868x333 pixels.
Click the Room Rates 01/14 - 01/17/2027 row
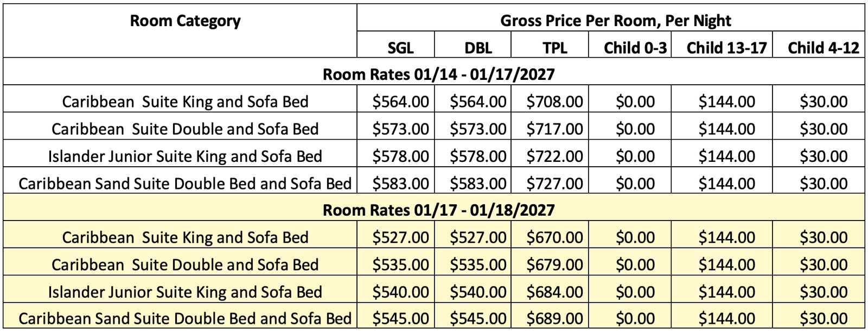click(x=438, y=74)
